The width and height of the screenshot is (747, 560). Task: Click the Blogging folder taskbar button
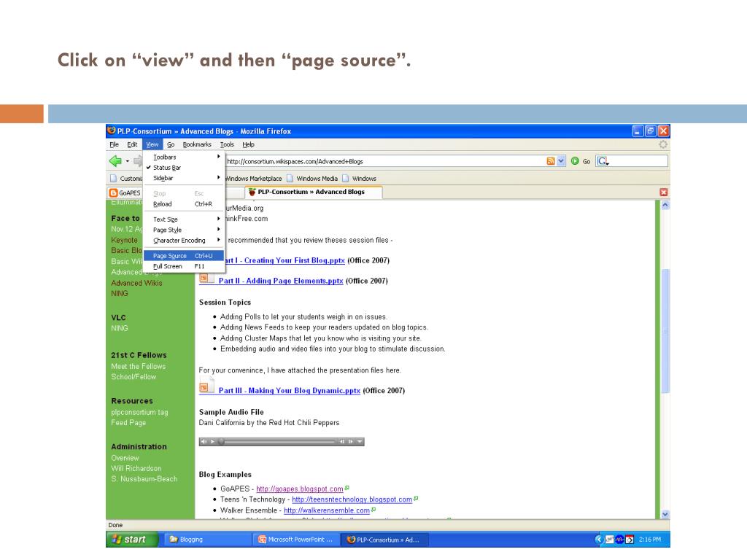[209, 540]
